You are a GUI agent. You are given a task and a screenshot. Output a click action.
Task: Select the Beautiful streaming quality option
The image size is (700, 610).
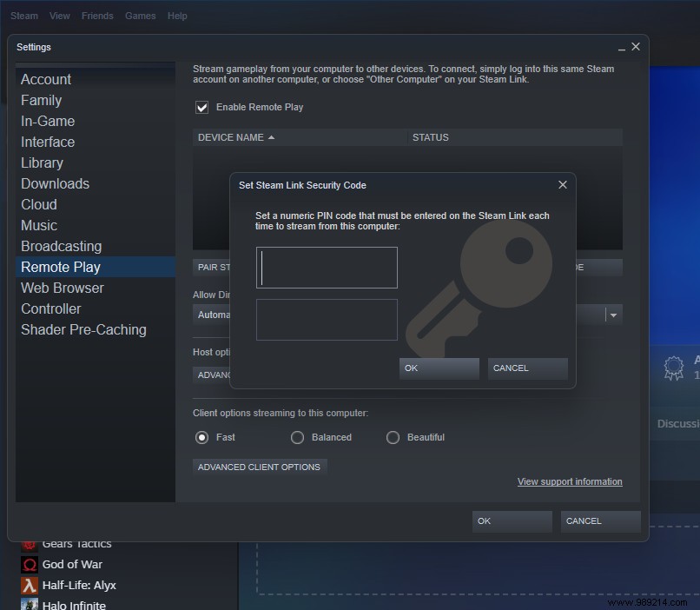tap(393, 437)
